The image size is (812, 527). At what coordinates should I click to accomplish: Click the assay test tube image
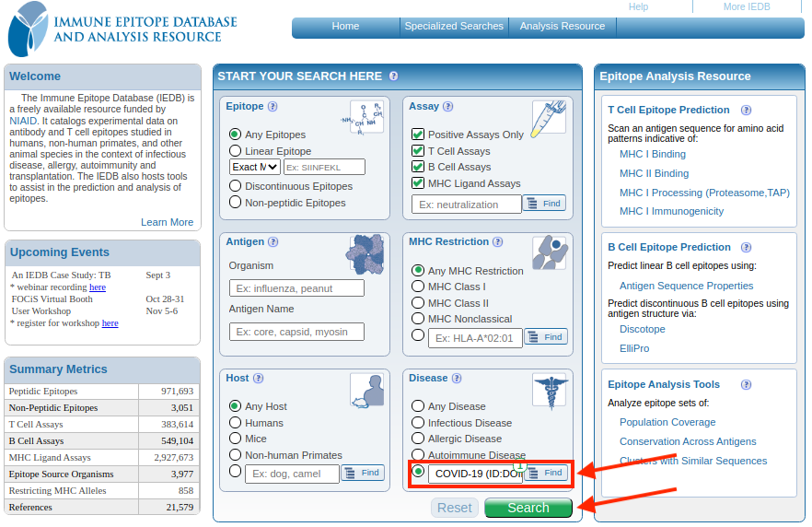[549, 118]
